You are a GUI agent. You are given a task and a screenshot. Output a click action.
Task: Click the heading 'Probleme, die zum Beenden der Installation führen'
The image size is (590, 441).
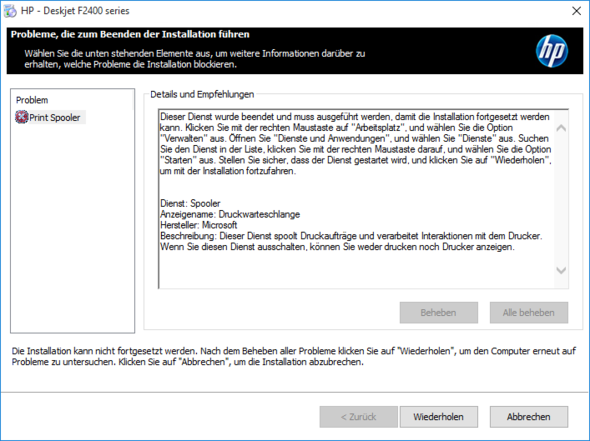130,34
